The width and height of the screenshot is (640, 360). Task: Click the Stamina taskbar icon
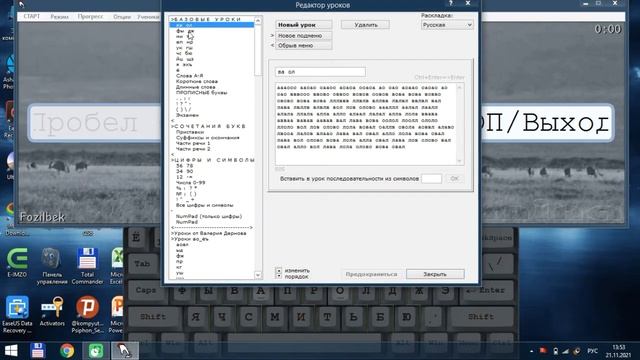(x=124, y=351)
